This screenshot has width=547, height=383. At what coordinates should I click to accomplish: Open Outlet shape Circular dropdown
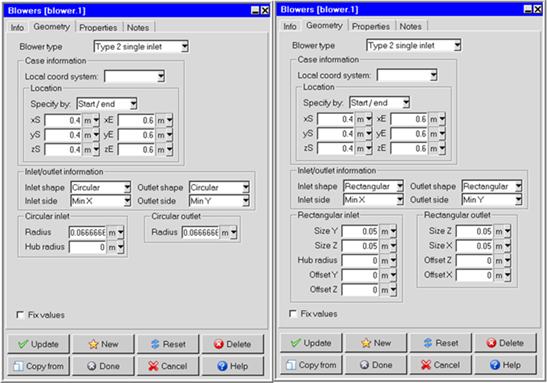point(219,187)
